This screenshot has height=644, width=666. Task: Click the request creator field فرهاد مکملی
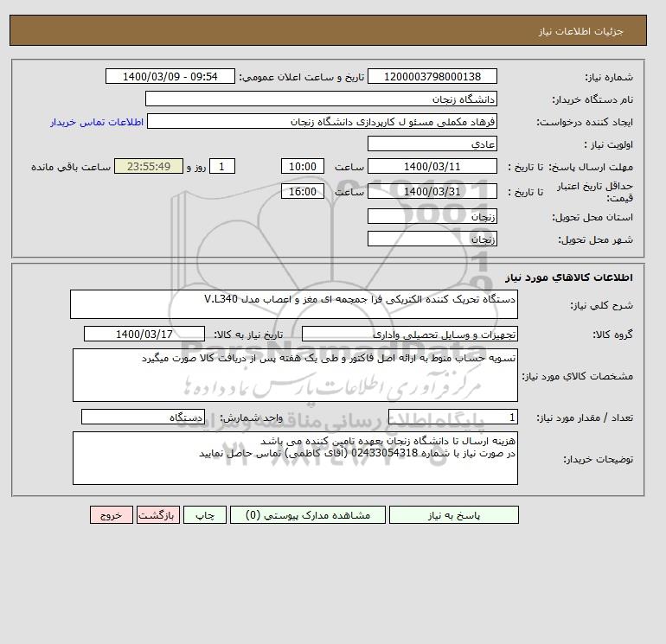322,121
